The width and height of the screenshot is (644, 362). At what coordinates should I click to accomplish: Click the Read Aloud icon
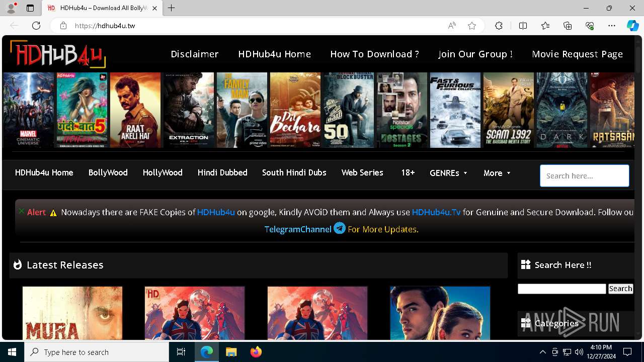[452, 26]
